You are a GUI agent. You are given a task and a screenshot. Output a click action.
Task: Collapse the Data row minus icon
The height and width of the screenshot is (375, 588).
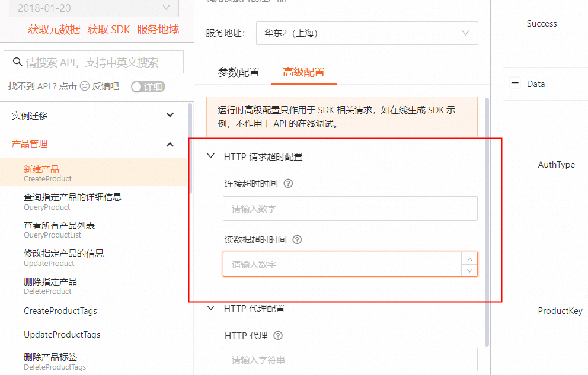click(x=514, y=84)
